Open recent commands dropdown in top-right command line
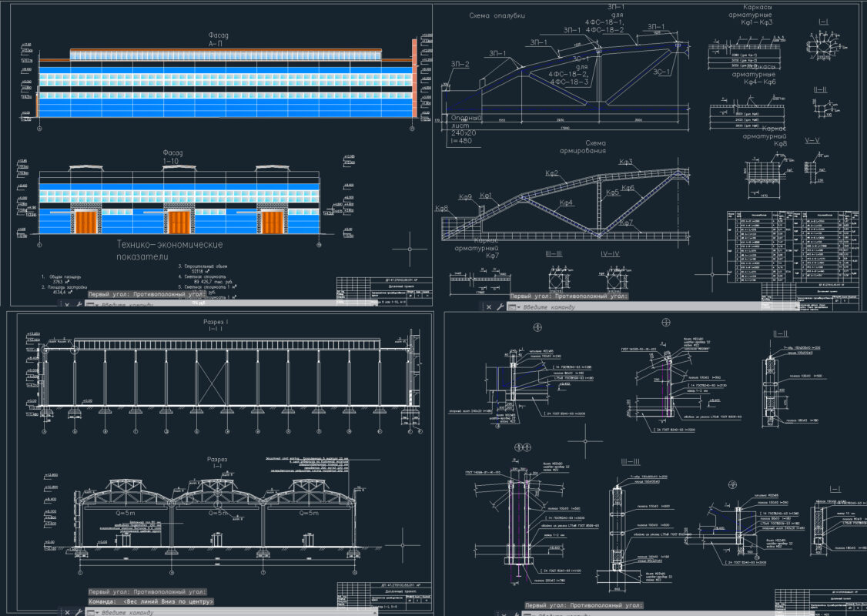 click(x=519, y=307)
